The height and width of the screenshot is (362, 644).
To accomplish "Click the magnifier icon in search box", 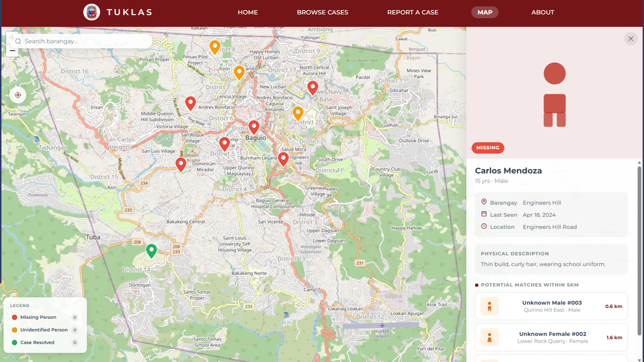I will [18, 41].
